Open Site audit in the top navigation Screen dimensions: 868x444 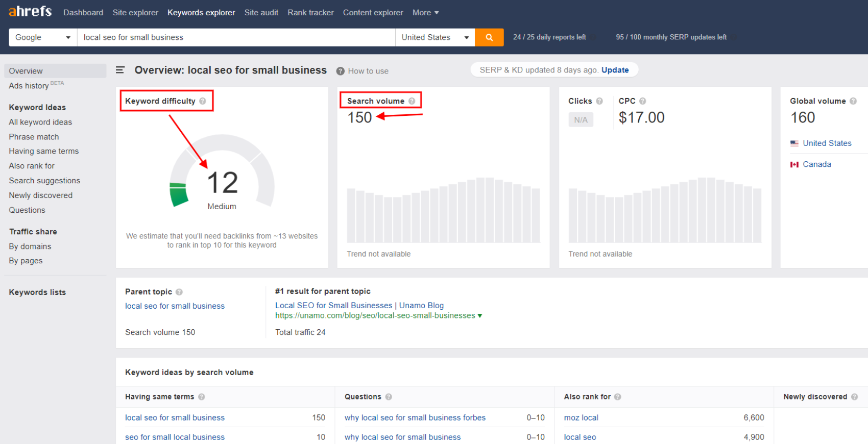(261, 12)
